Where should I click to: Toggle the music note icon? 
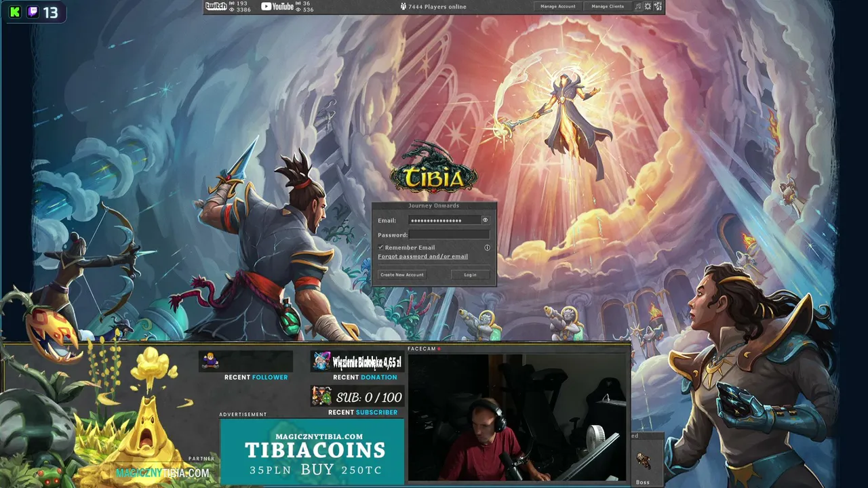tap(637, 6)
